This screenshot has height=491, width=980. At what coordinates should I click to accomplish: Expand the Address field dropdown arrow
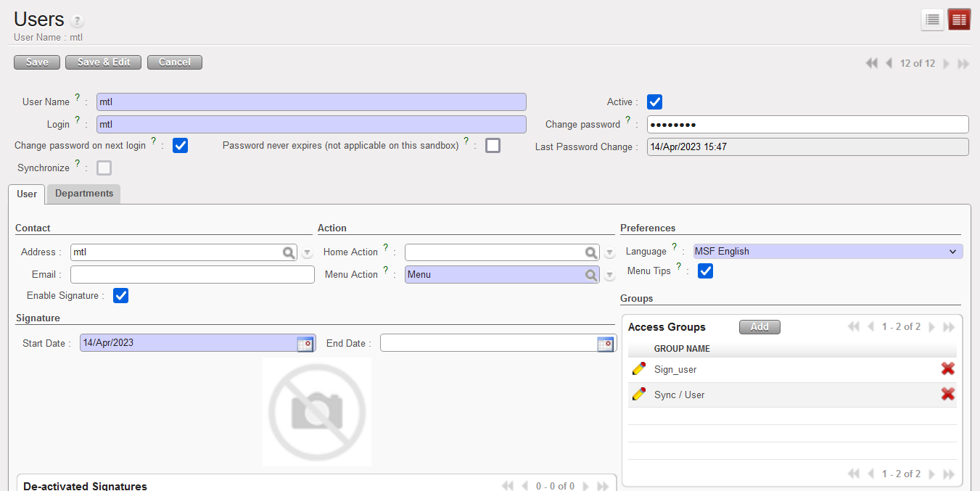(x=307, y=253)
